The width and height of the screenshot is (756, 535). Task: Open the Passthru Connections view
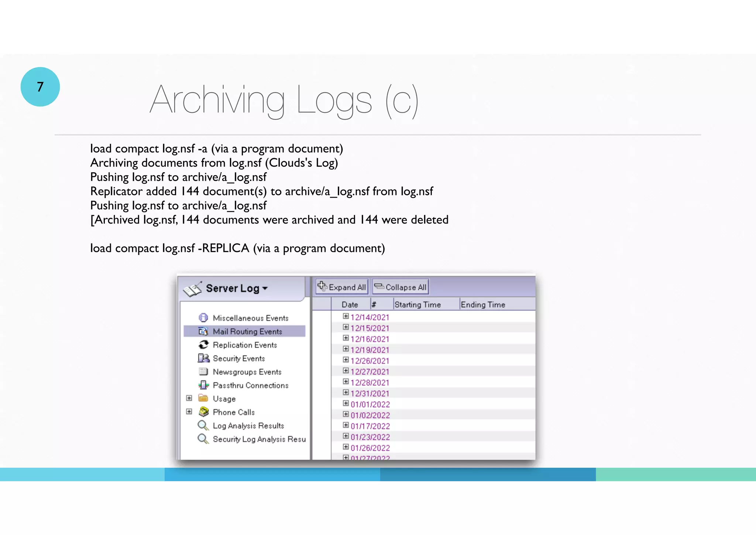251,385
